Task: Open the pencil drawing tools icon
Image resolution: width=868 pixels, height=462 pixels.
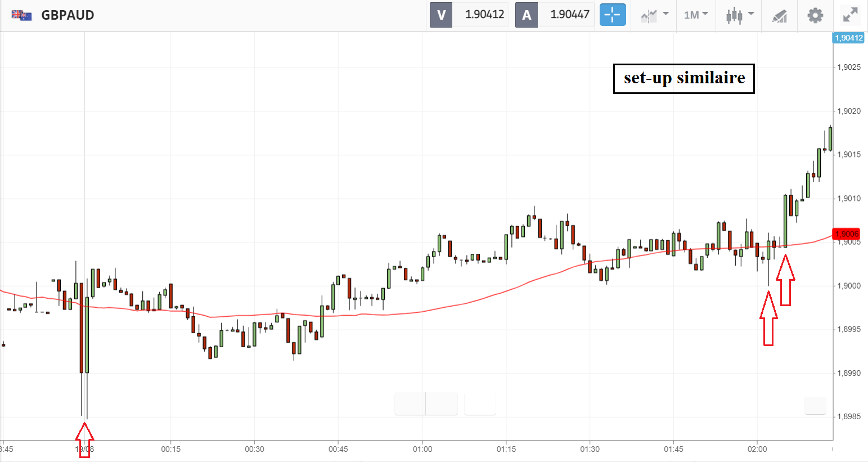Action: tap(779, 16)
